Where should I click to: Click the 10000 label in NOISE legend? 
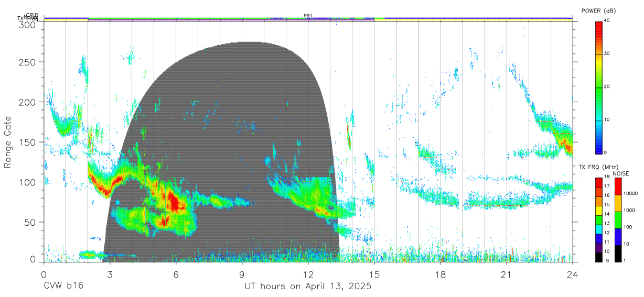630,194
